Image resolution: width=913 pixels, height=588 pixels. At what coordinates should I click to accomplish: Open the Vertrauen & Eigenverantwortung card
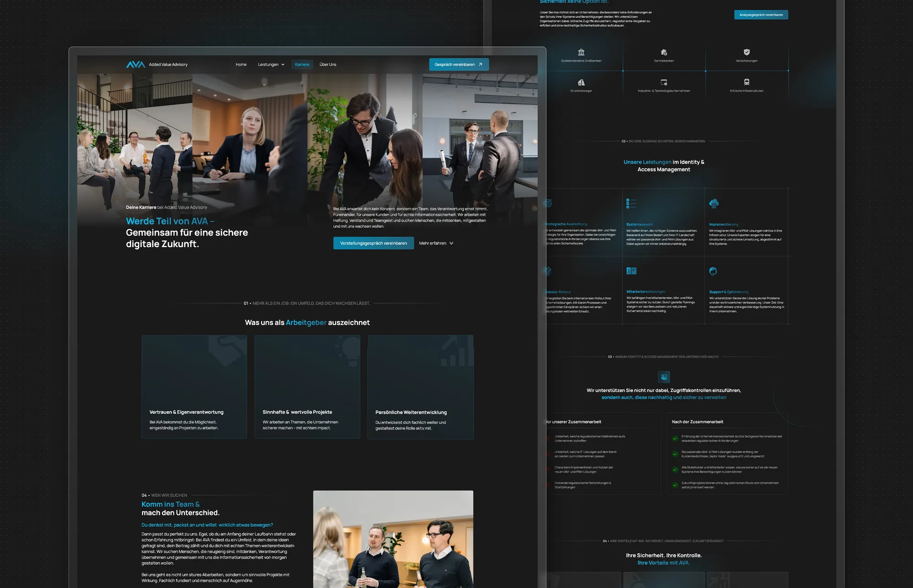click(x=194, y=387)
